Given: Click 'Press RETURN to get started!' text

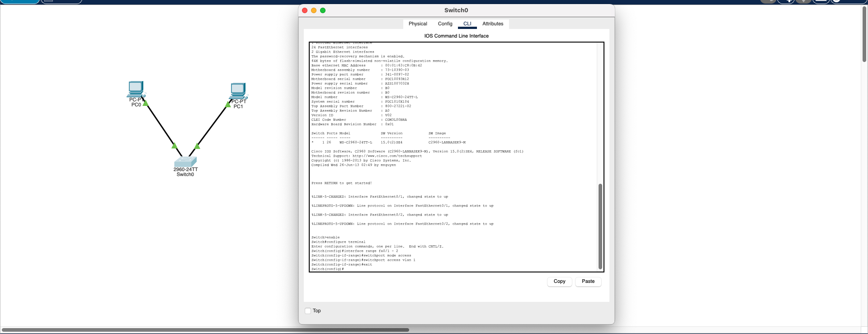Looking at the screenshot, I should [341, 183].
